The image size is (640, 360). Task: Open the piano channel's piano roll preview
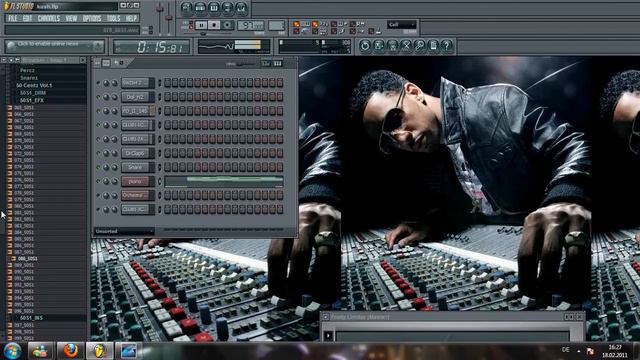tap(224, 181)
